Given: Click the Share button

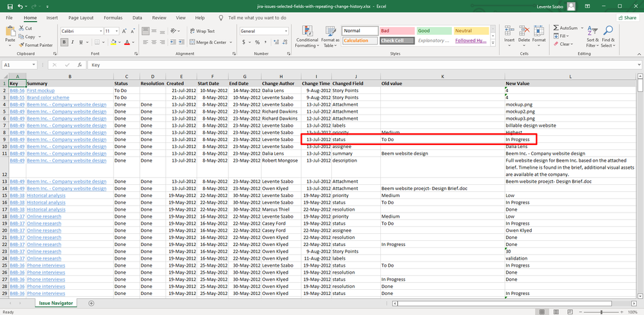Looking at the screenshot, I should coord(627,18).
